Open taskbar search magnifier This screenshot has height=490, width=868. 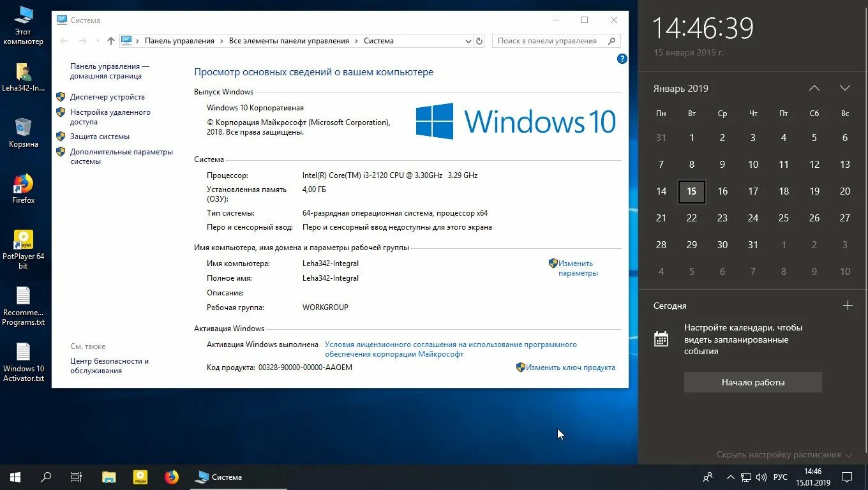[46, 477]
